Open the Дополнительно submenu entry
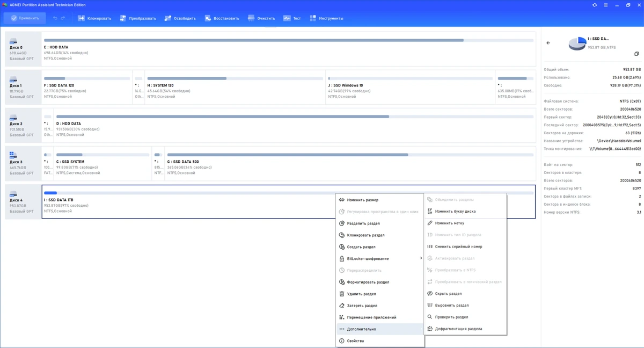This screenshot has height=348, width=644. (380, 329)
